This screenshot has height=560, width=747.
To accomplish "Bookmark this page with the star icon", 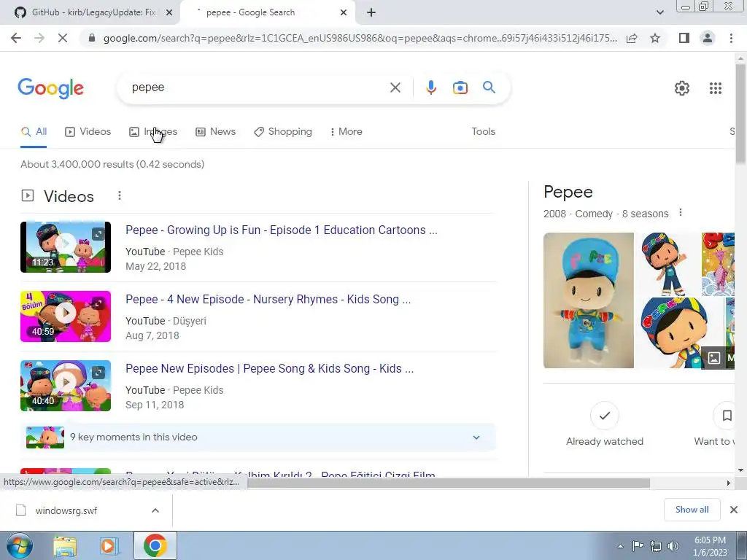I will (655, 38).
